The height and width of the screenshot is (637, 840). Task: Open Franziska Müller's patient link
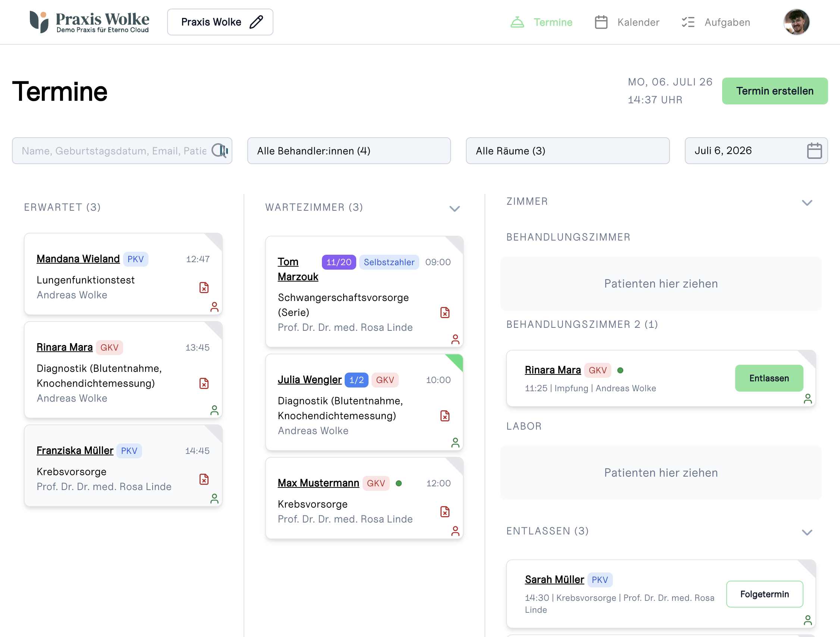point(75,451)
